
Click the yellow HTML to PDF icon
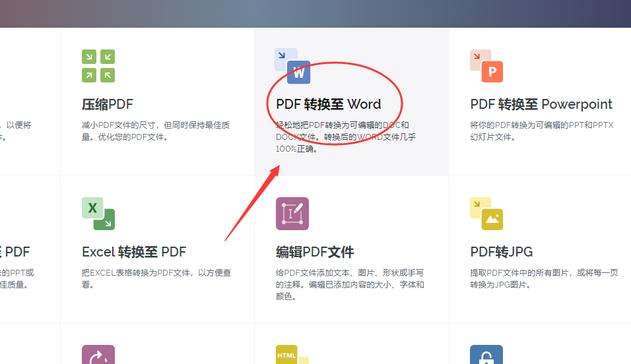tap(292, 354)
